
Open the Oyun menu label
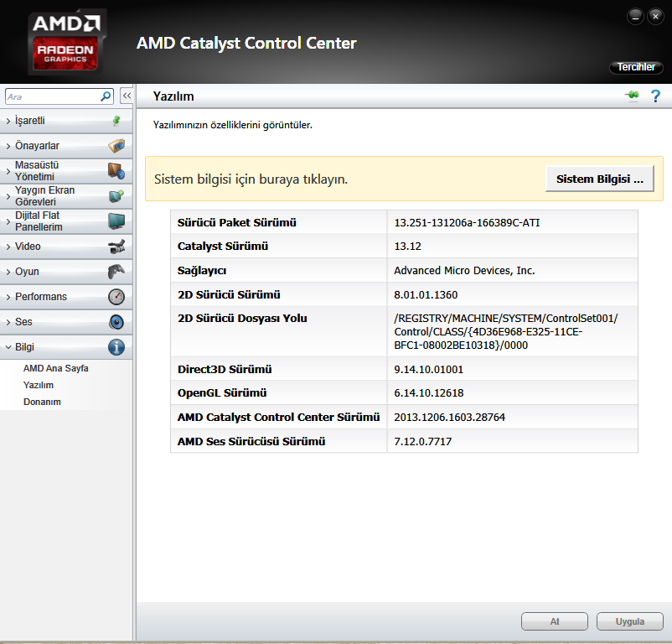click(27, 272)
